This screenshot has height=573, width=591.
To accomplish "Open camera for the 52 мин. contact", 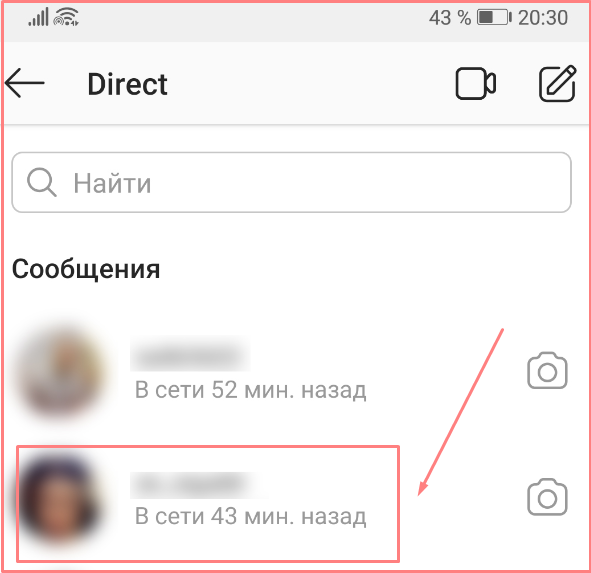I will point(547,371).
